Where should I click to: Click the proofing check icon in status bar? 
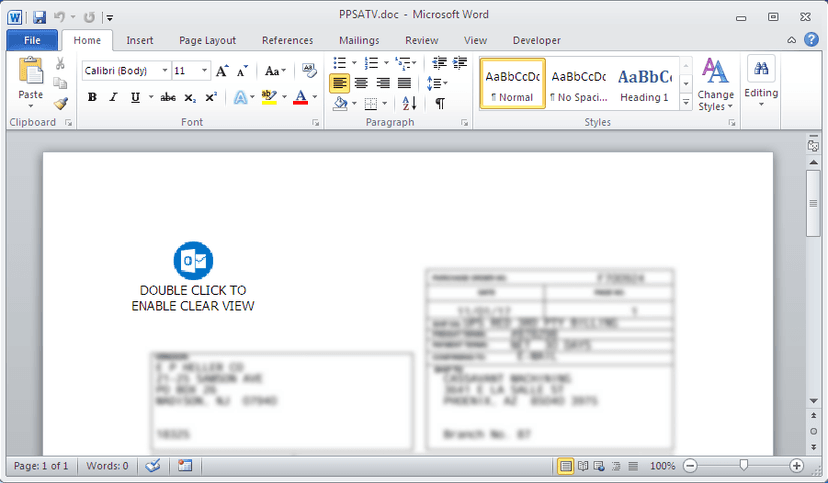[153, 466]
